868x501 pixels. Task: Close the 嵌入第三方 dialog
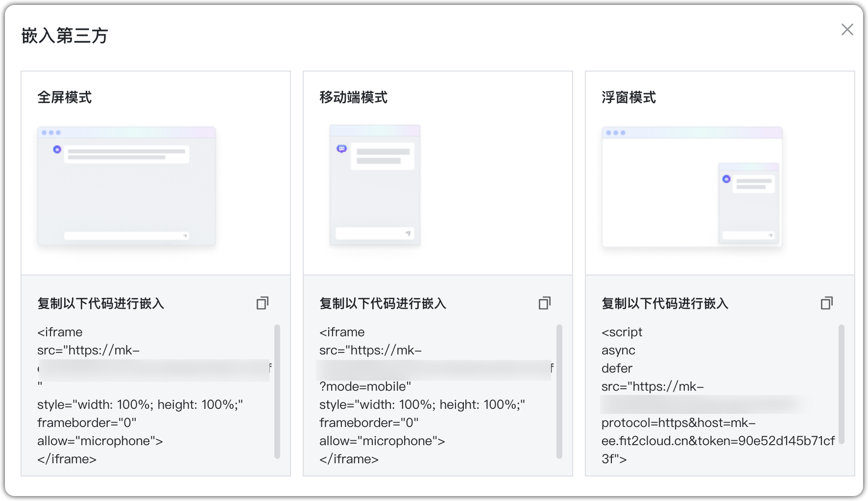(x=846, y=29)
